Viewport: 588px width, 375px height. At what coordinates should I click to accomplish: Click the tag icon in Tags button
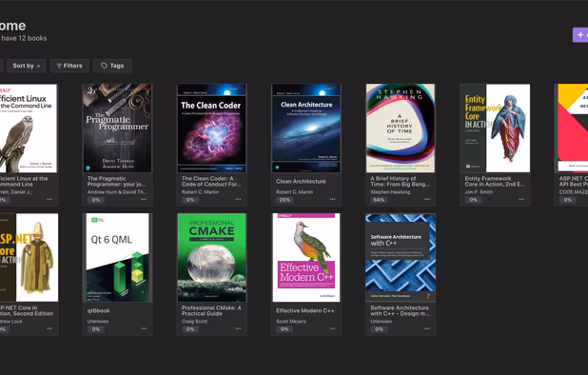[105, 66]
